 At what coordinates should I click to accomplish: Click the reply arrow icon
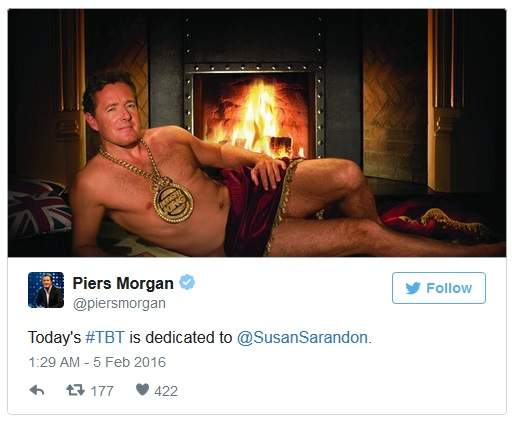(x=37, y=390)
